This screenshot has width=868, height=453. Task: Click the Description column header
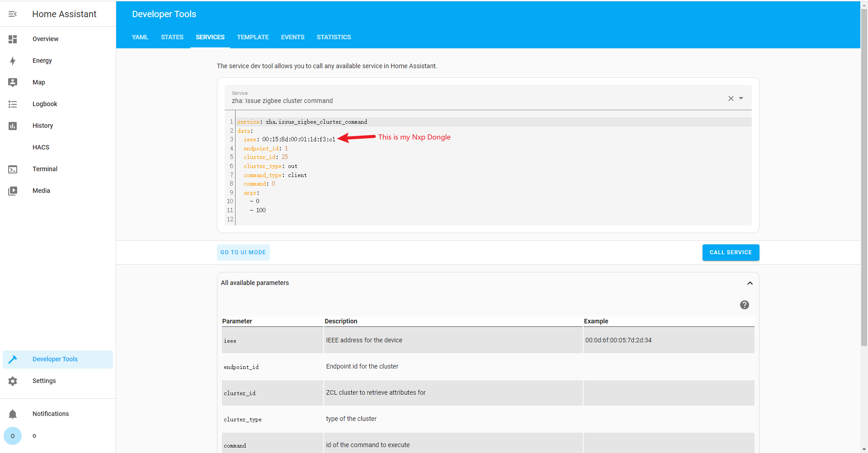pyautogui.click(x=341, y=321)
